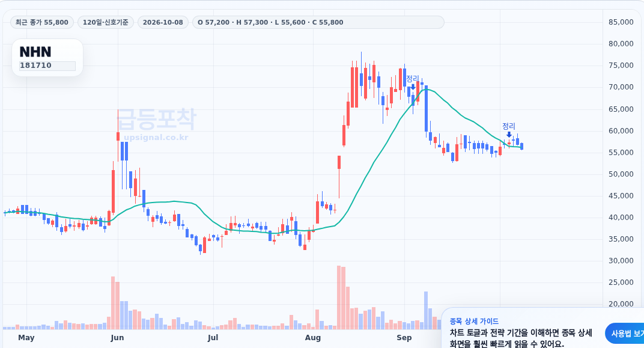Click the 30,000 price axis label

pos(621,261)
